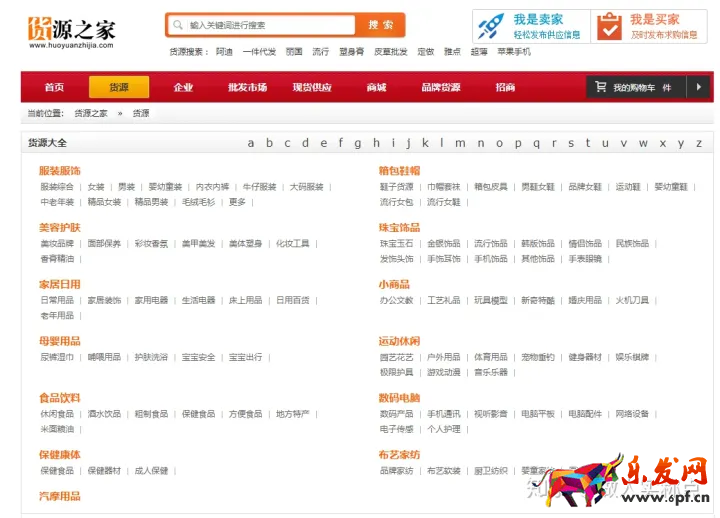Screen dimensions: 720x518
Task: Open the 数码电脑 category heading
Action: click(x=399, y=398)
